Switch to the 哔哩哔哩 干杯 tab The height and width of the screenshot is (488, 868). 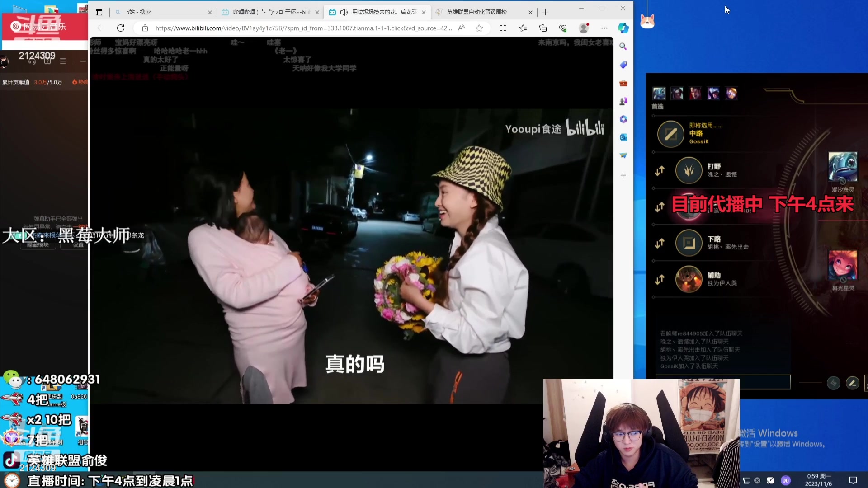tap(270, 12)
